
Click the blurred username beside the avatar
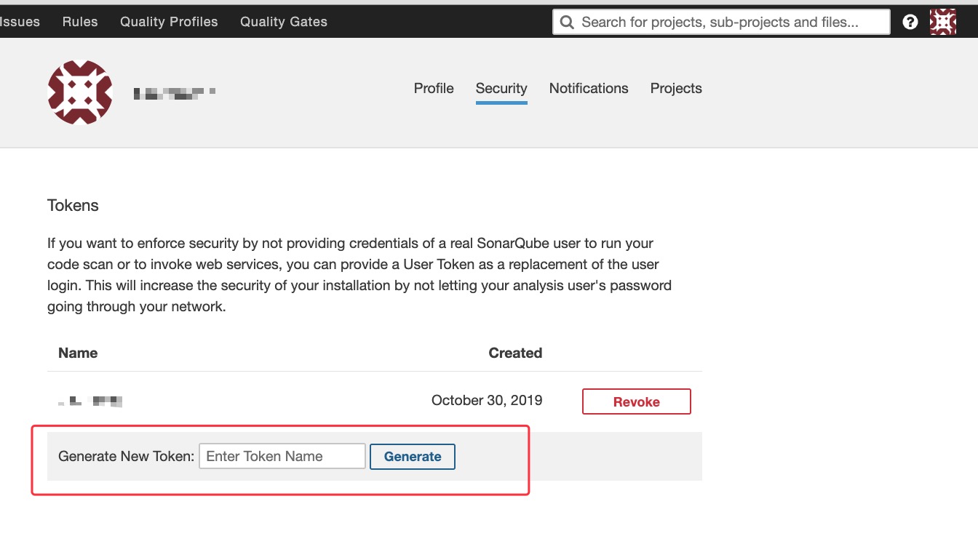coord(175,93)
